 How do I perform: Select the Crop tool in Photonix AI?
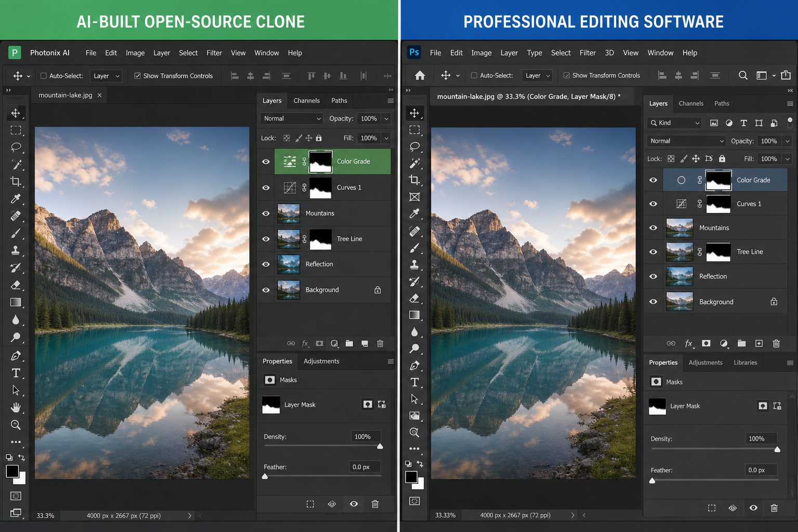point(16,181)
